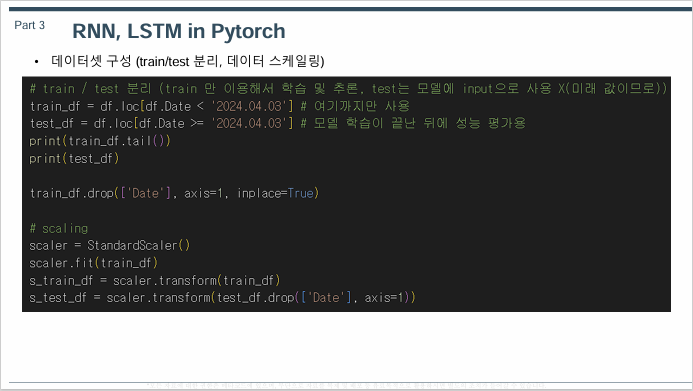
Task: Click the code line starting 'train_df = df.loc'
Action: (220, 106)
